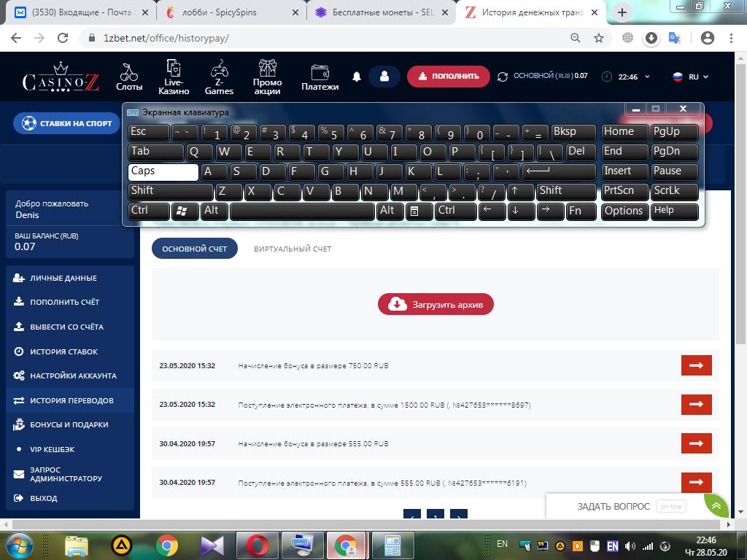Open Chrome three-dot menu
This screenshot has width=747, height=560.
tap(731, 38)
